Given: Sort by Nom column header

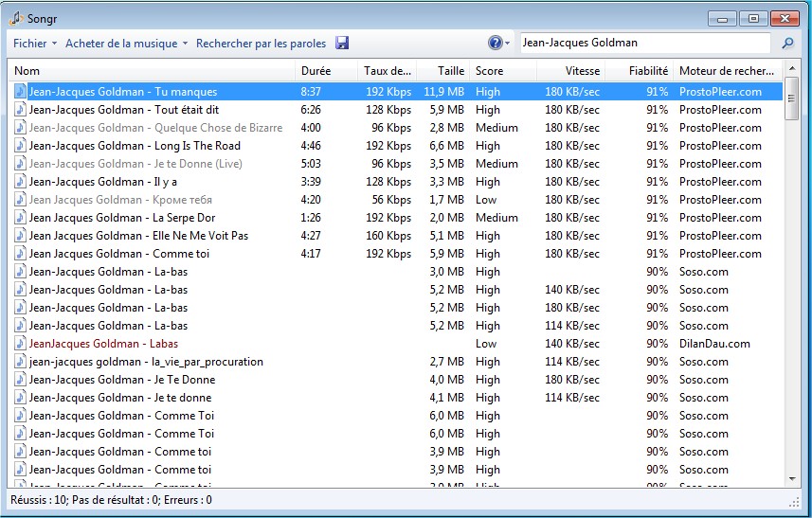Looking at the screenshot, I should tap(152, 71).
